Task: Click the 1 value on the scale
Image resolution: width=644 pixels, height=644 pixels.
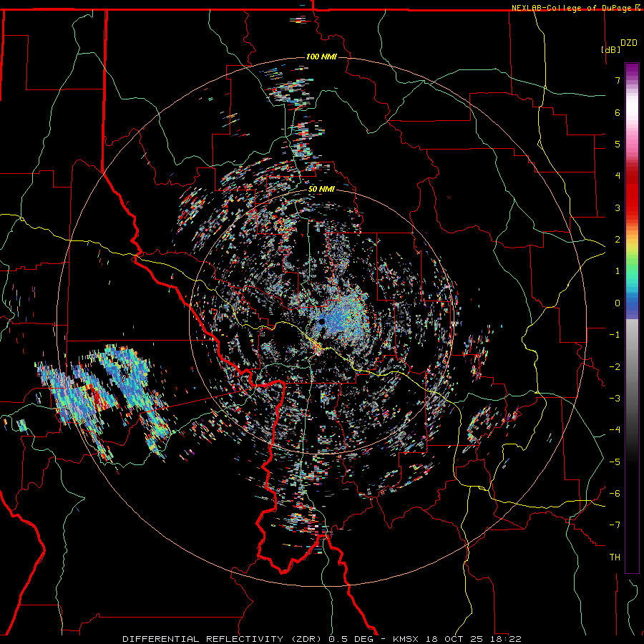Action: pyautogui.click(x=618, y=270)
